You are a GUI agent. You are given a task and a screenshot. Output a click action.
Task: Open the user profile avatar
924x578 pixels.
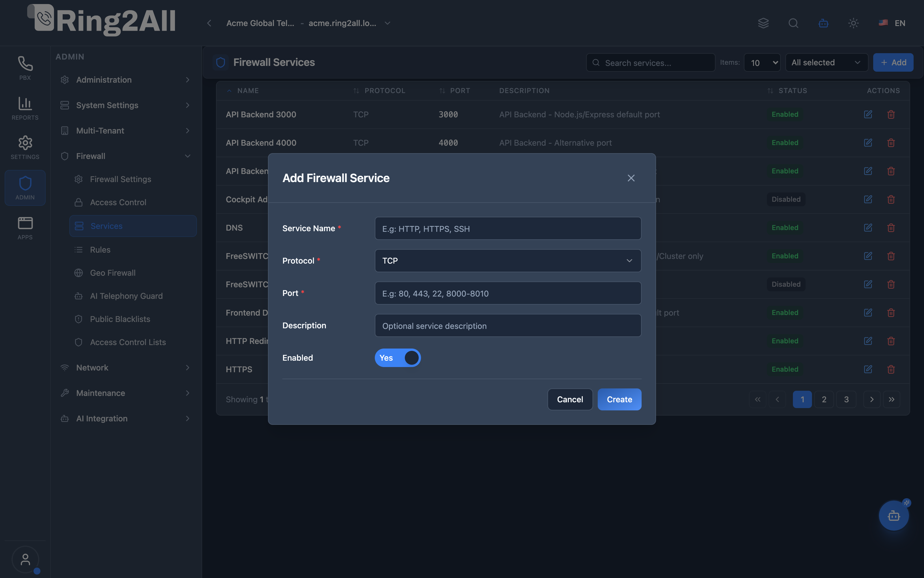point(25,560)
